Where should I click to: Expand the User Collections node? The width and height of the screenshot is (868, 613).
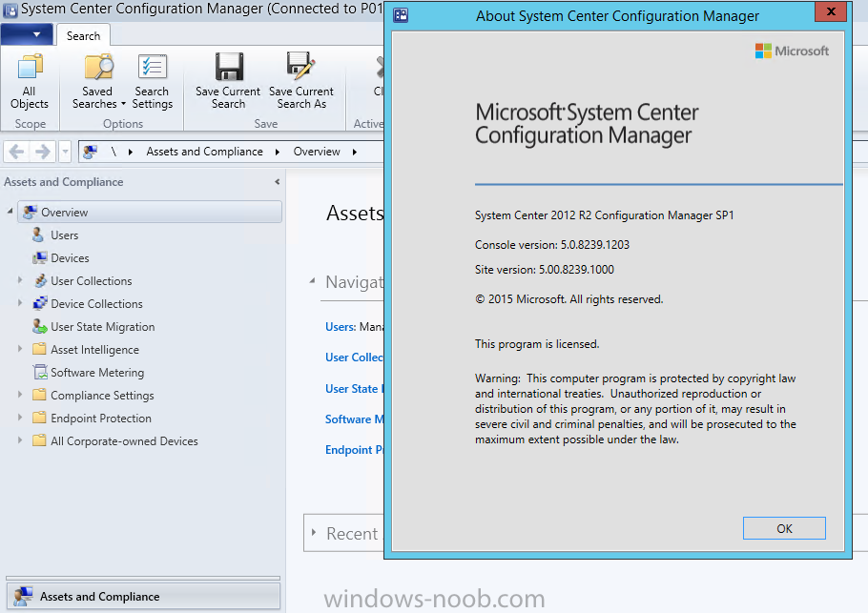point(20,280)
